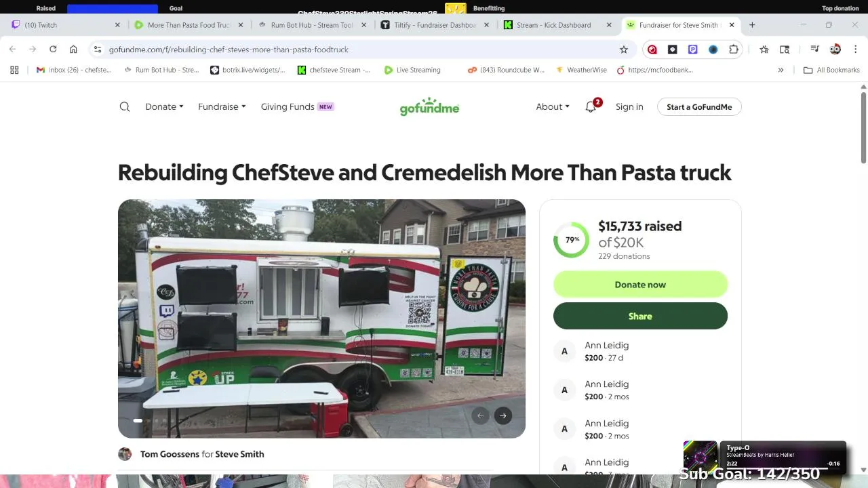
Task: Show previous photo with the left arrow
Action: point(480,415)
